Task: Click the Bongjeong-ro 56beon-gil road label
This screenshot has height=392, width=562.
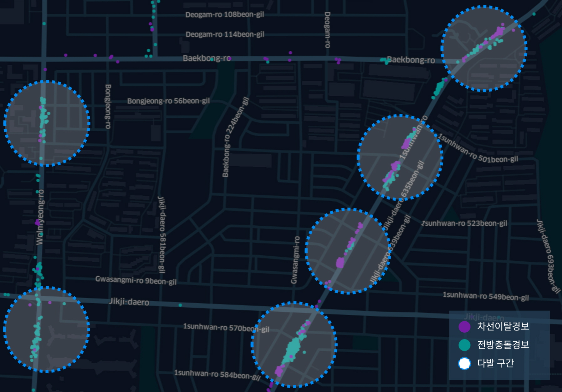Action: pos(168,101)
